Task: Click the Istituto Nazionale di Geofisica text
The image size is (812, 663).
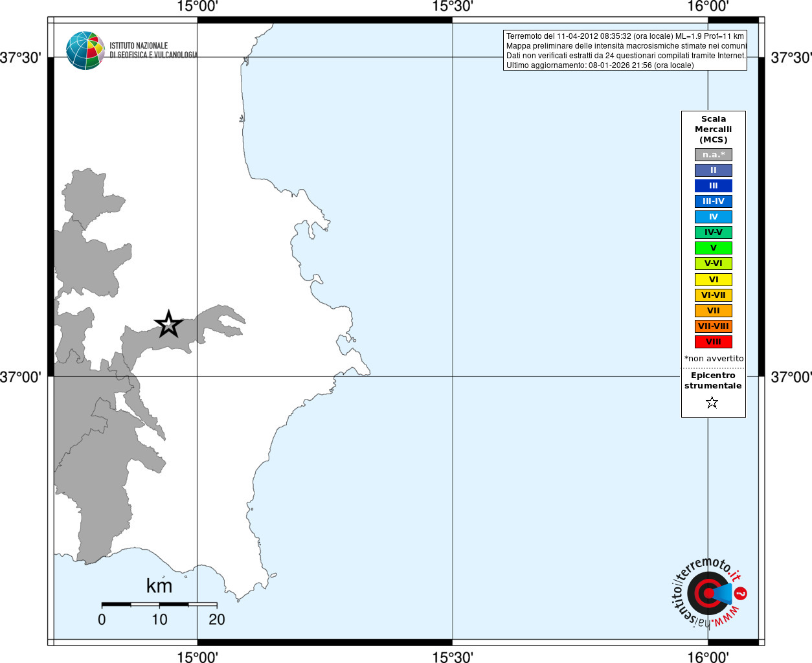Action: (153, 51)
